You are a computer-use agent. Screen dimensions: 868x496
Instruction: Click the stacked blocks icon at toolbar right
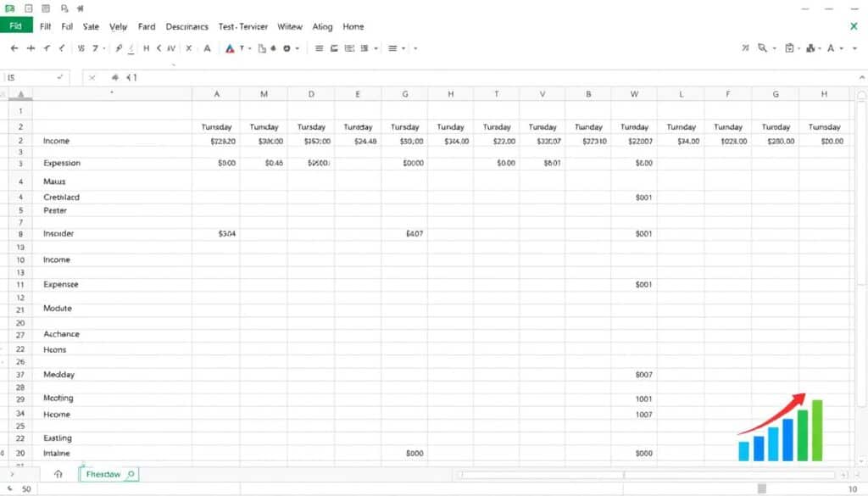[x=810, y=48]
